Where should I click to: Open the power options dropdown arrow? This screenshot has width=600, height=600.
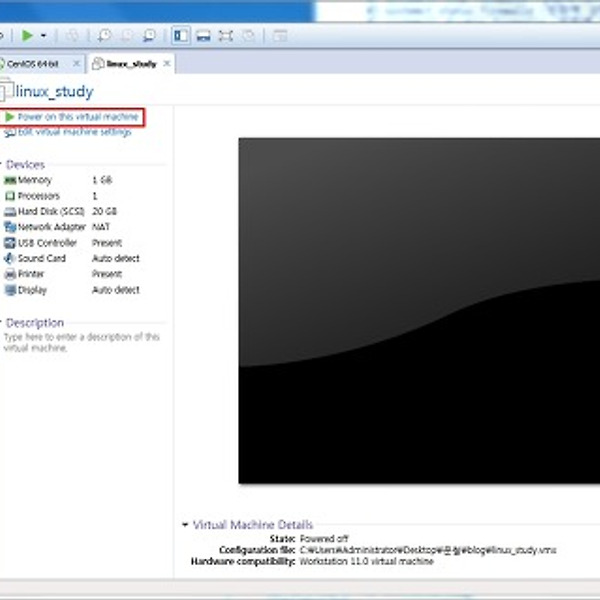(43, 35)
